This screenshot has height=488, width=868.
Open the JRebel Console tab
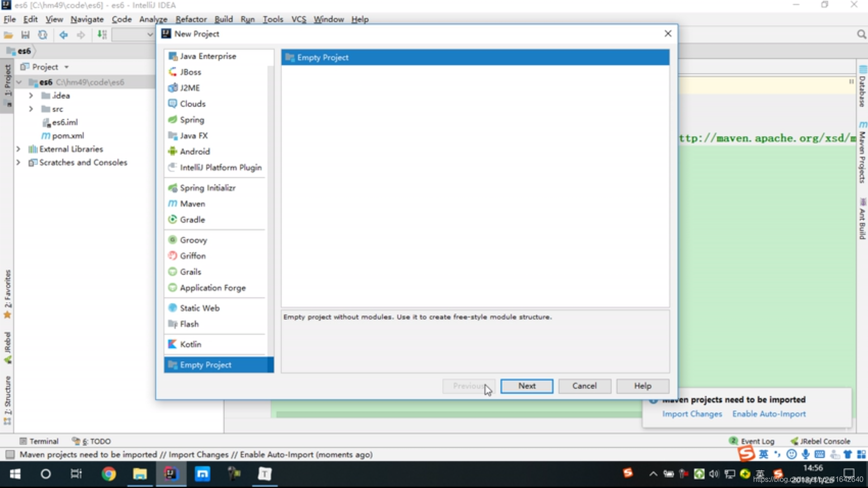[821, 441]
